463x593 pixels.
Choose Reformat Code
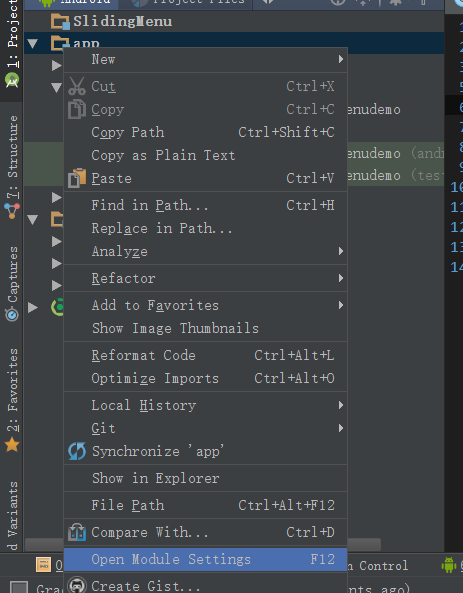pos(205,355)
